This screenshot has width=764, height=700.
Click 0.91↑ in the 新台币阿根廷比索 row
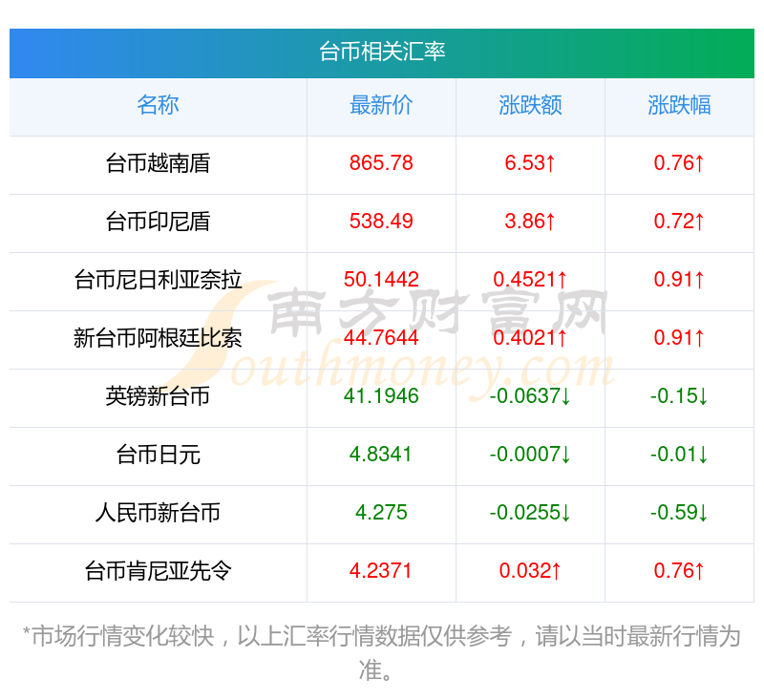679,338
